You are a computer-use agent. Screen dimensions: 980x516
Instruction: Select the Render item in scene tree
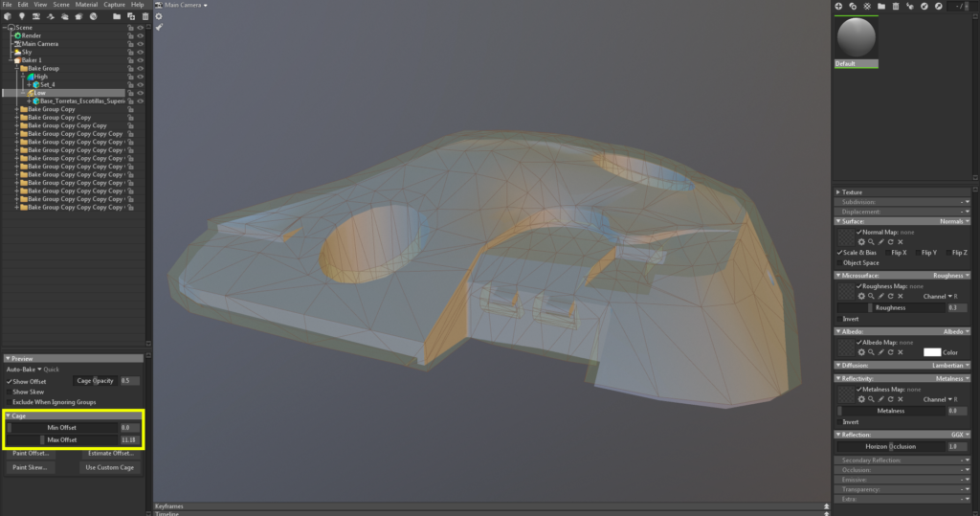(32, 35)
